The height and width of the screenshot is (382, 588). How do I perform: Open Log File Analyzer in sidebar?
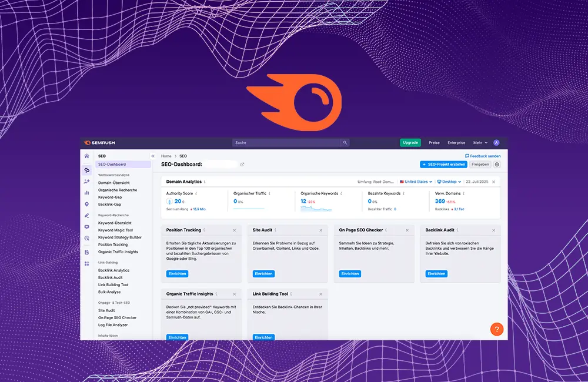point(113,325)
